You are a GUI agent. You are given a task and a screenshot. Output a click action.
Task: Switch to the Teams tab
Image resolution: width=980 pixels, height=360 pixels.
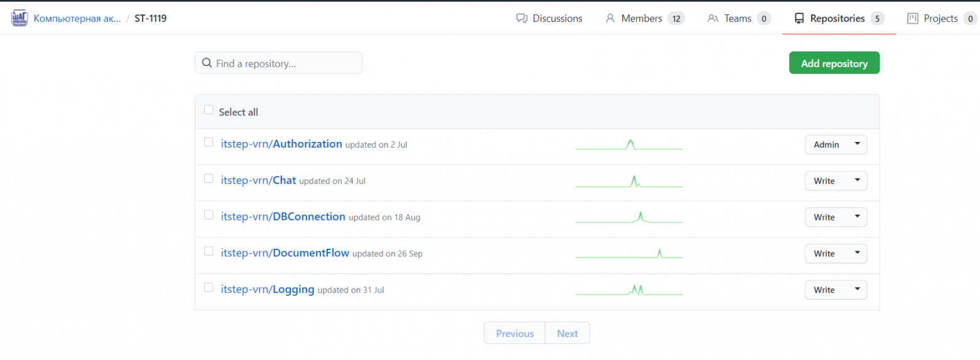point(739,19)
